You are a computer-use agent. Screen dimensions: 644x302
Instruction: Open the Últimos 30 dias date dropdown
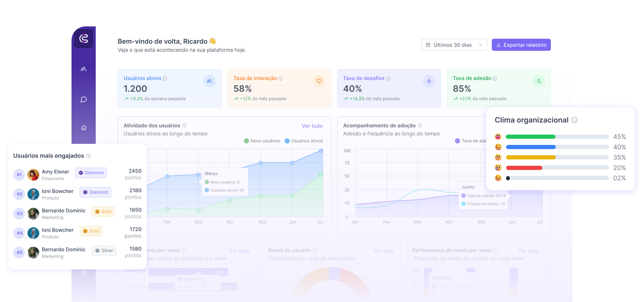[454, 45]
